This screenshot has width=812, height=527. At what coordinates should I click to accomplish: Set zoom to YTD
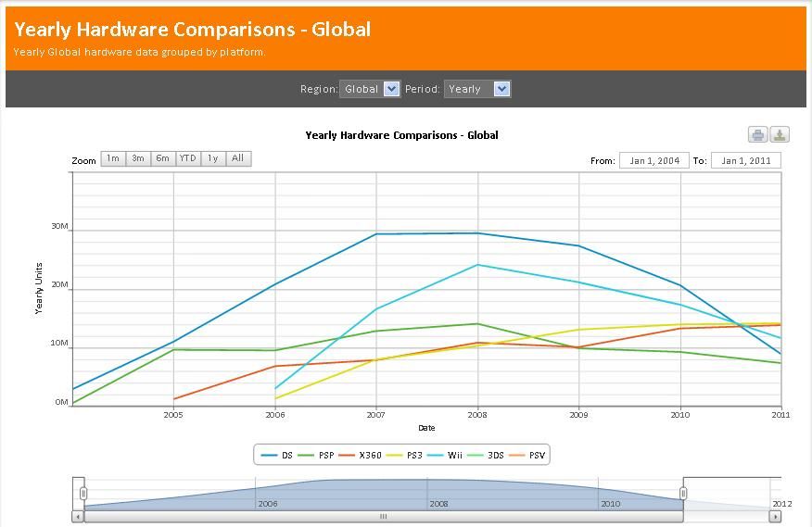pos(187,158)
